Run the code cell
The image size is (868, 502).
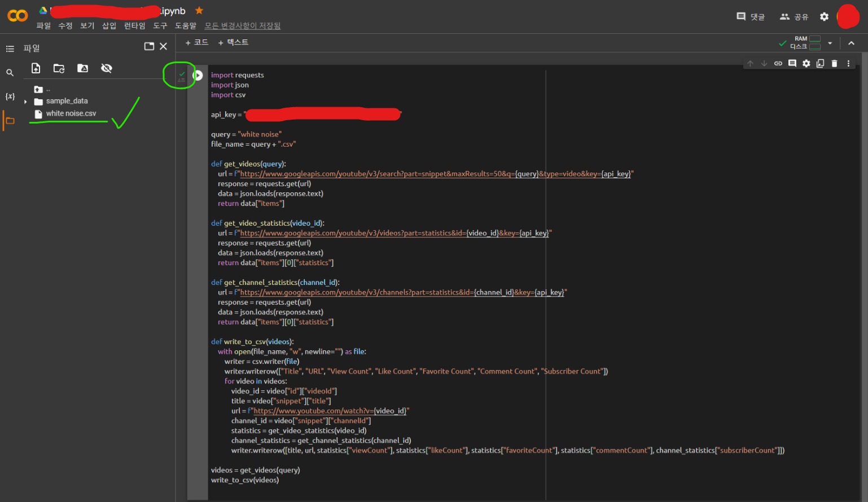click(198, 75)
